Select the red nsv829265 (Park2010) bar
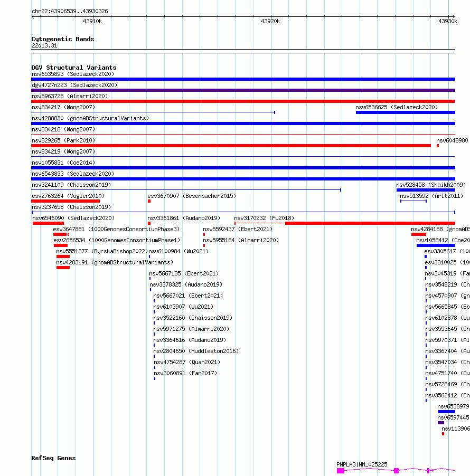Viewport: 470px width, 476px height. click(x=231, y=146)
